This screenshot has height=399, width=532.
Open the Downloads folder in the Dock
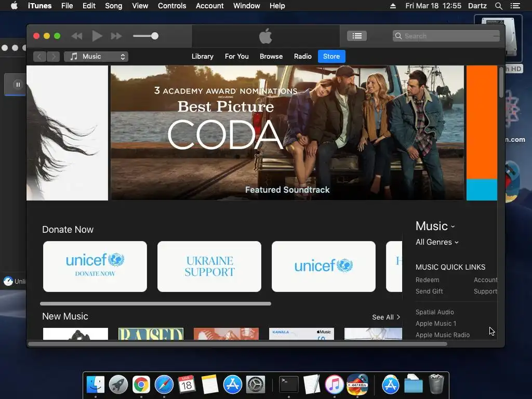click(x=413, y=384)
